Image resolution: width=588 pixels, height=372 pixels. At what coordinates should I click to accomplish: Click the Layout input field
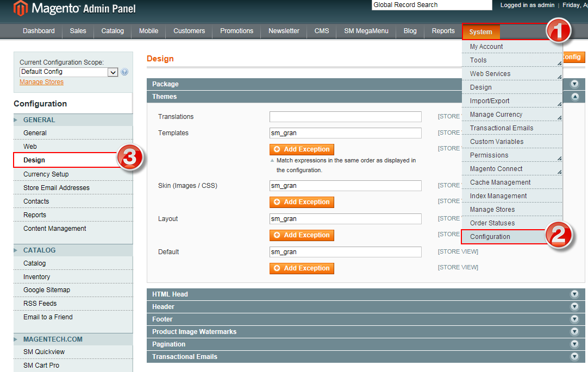346,219
